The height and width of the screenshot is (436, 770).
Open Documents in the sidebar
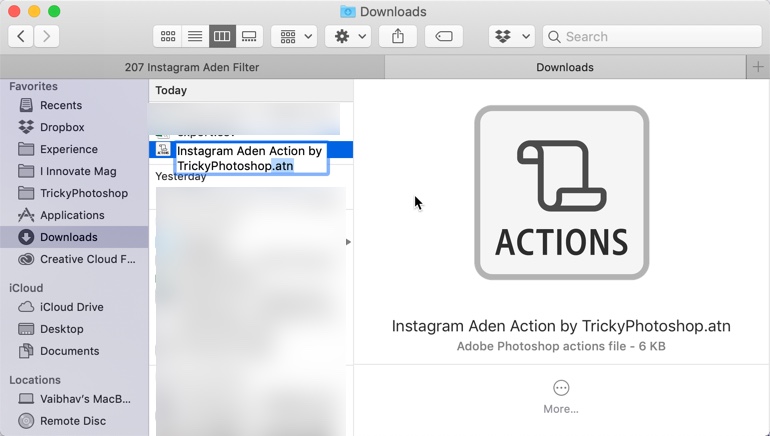[x=74, y=351]
